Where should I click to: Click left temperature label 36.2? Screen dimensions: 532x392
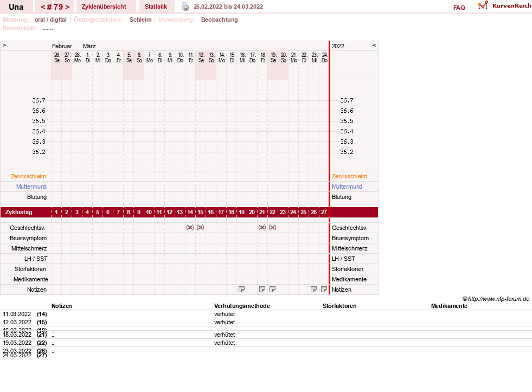(x=39, y=152)
